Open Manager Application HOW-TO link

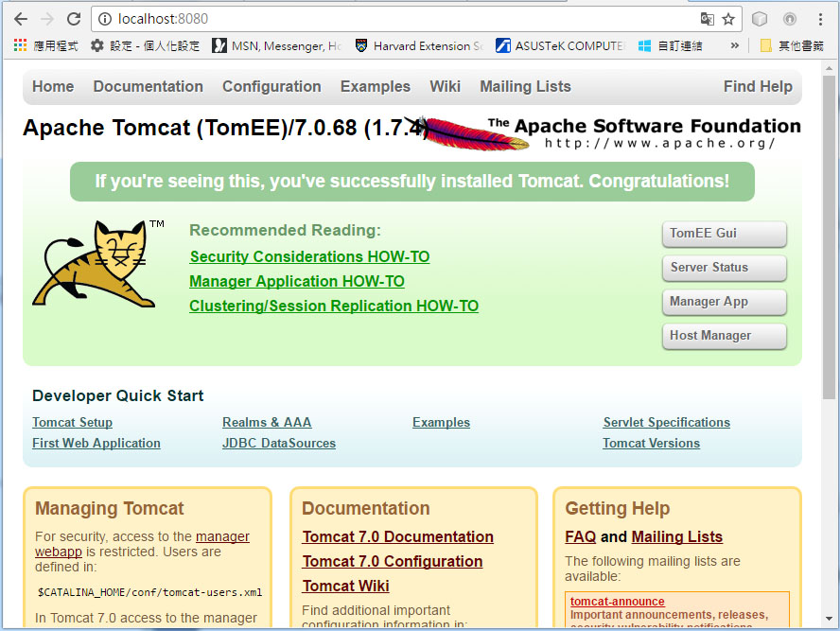click(x=297, y=281)
